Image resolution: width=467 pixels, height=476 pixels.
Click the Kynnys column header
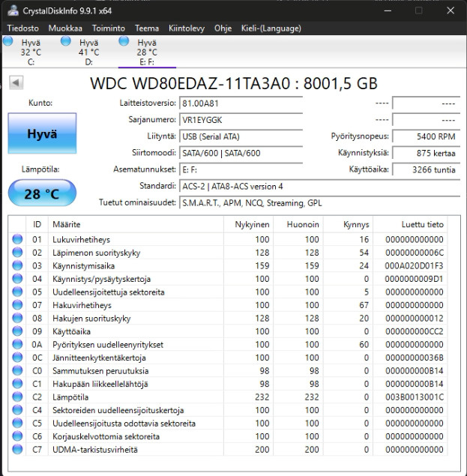pos(348,224)
